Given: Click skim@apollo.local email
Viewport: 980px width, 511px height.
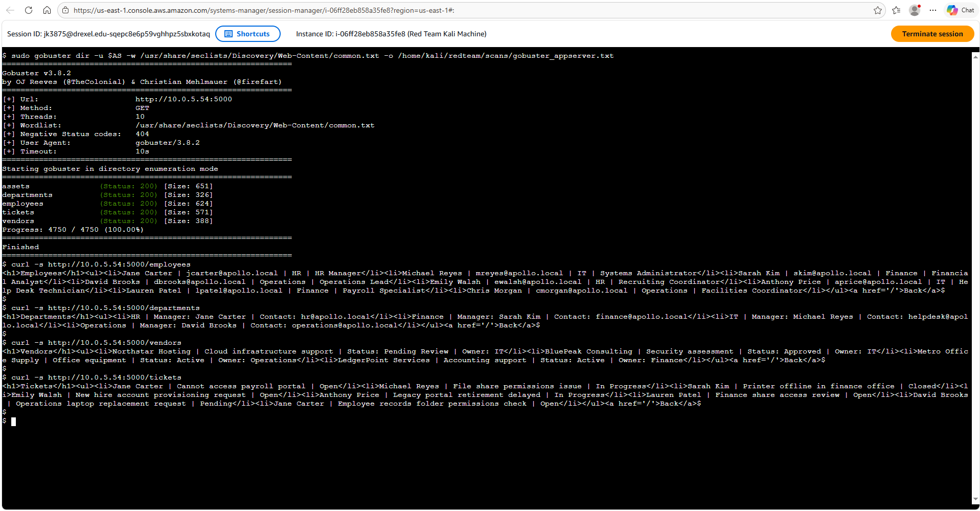Looking at the screenshot, I should pyautogui.click(x=832, y=273).
